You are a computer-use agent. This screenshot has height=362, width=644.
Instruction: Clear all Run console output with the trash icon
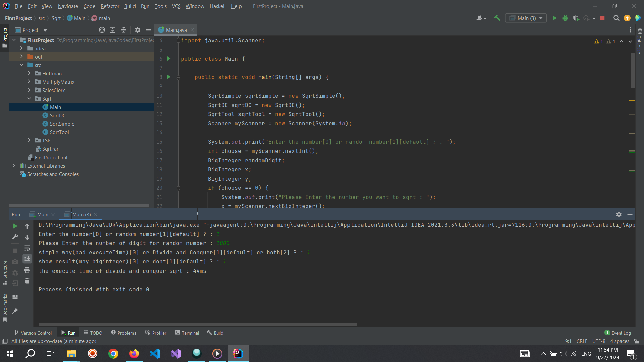click(x=27, y=281)
